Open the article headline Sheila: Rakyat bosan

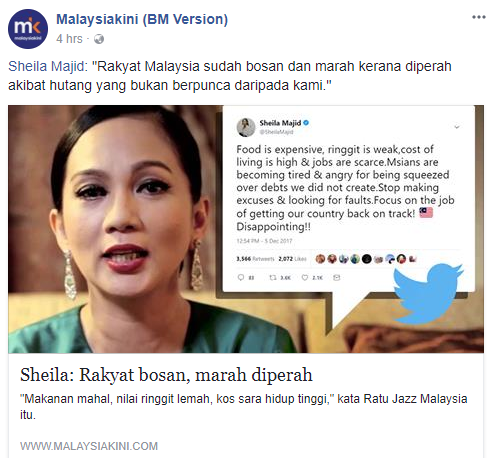[x=166, y=375]
